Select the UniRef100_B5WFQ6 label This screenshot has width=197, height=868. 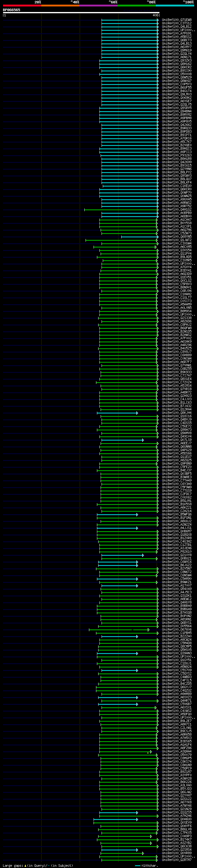tap(177, 514)
